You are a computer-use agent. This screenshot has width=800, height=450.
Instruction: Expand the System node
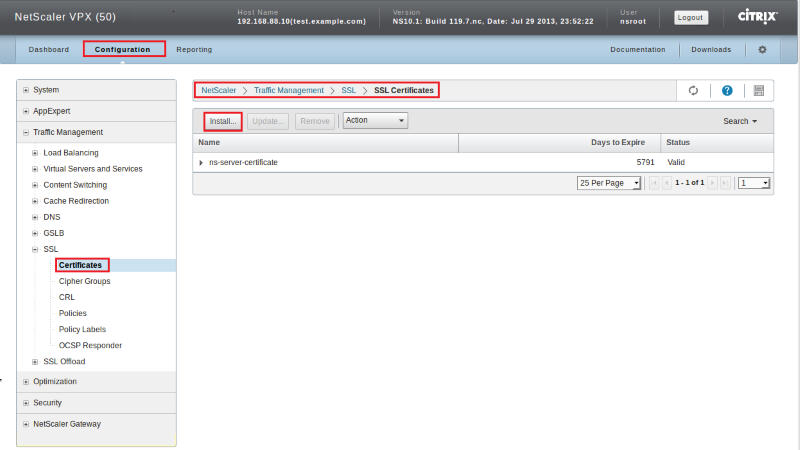pyautogui.click(x=26, y=90)
